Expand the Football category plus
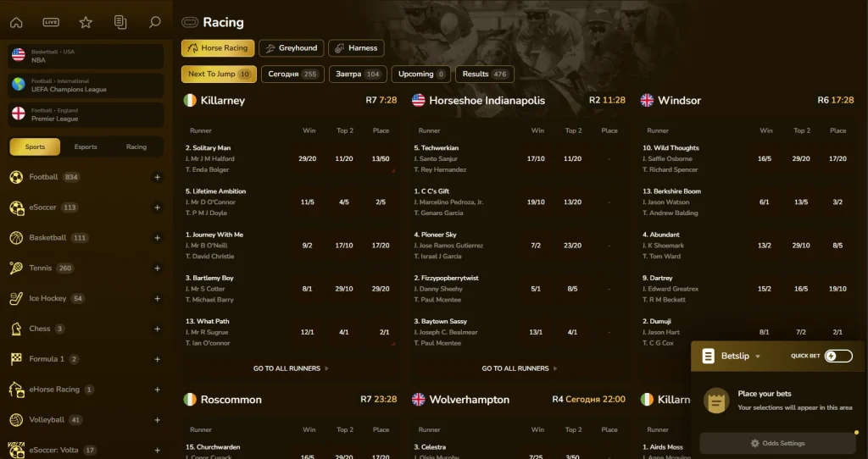 coord(157,177)
